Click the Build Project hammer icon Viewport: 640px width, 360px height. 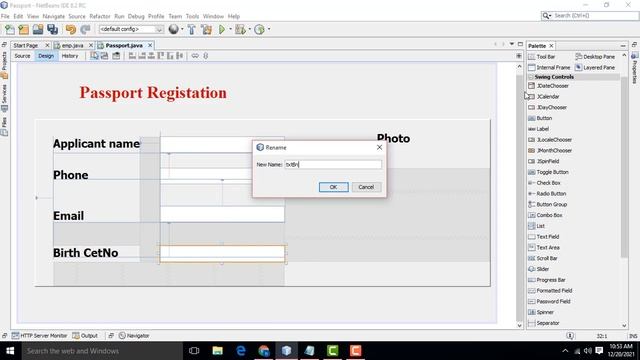(x=191, y=29)
